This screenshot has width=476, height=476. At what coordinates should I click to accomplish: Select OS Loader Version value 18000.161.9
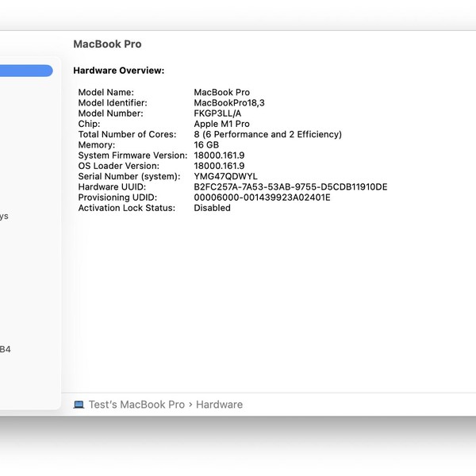coord(219,166)
